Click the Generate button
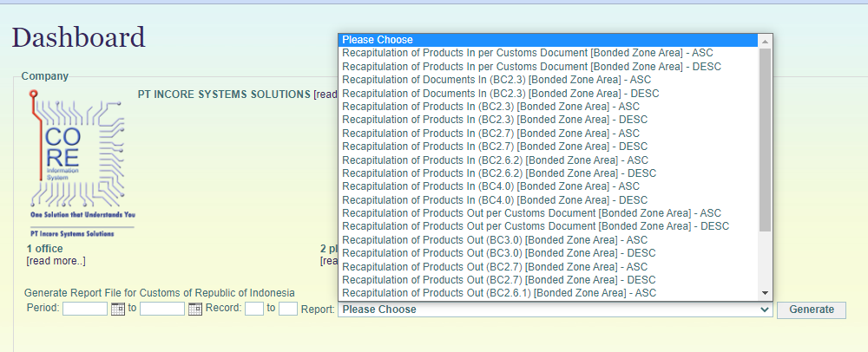The width and height of the screenshot is (868, 352). pos(812,310)
